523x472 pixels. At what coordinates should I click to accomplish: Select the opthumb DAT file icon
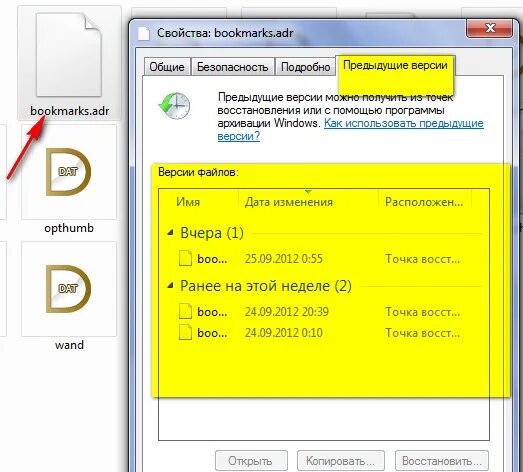(x=68, y=172)
